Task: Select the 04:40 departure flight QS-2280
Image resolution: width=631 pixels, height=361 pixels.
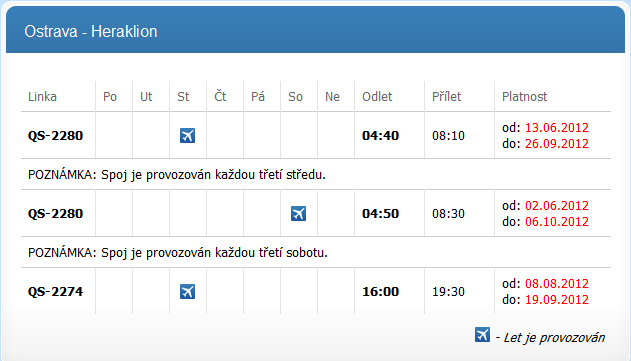Action: [55, 136]
